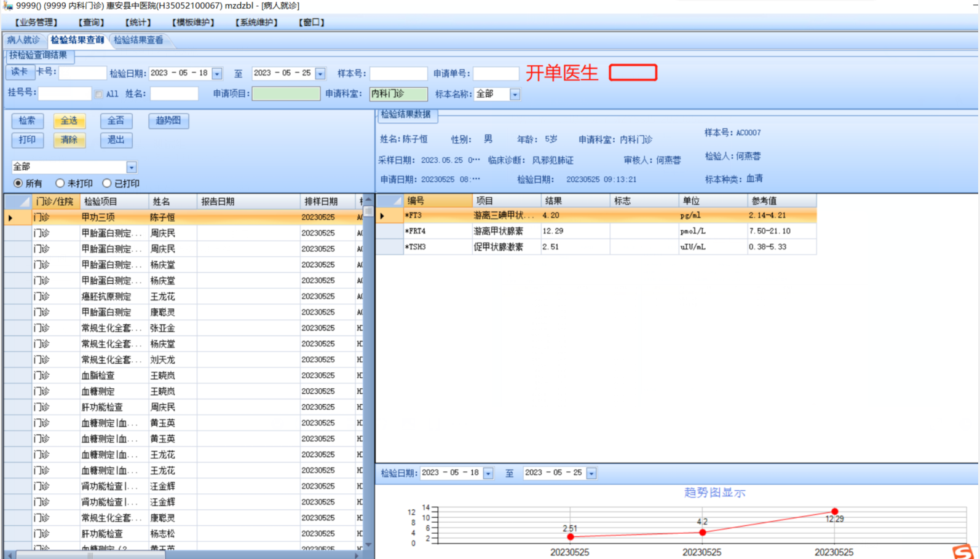The image size is (980, 559).
Task: Click the 全选 button
Action: (x=69, y=121)
